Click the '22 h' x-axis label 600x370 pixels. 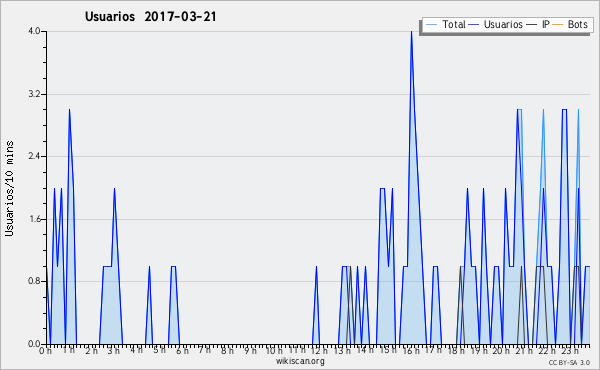[546, 351]
